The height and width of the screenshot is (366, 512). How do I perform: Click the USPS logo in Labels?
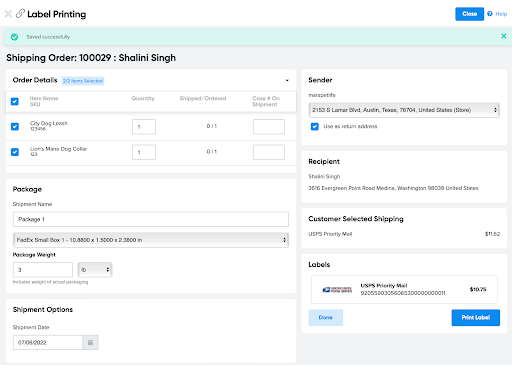[337, 289]
